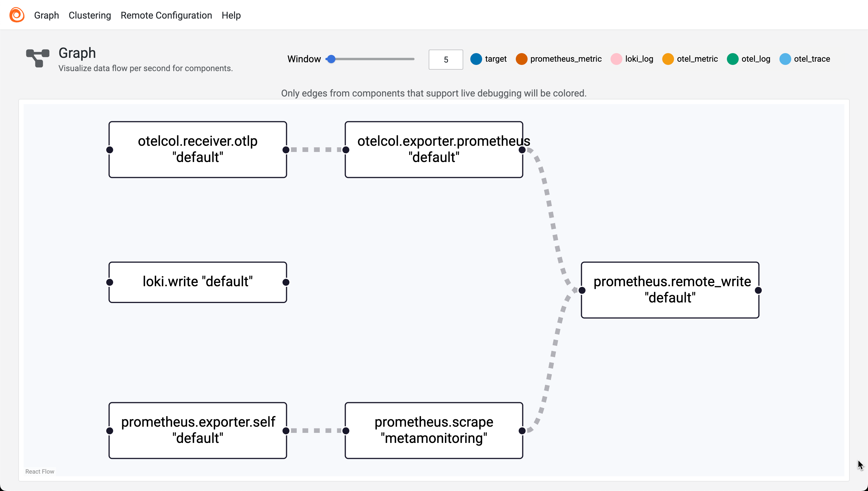Click the blue target legend dot

pos(476,59)
